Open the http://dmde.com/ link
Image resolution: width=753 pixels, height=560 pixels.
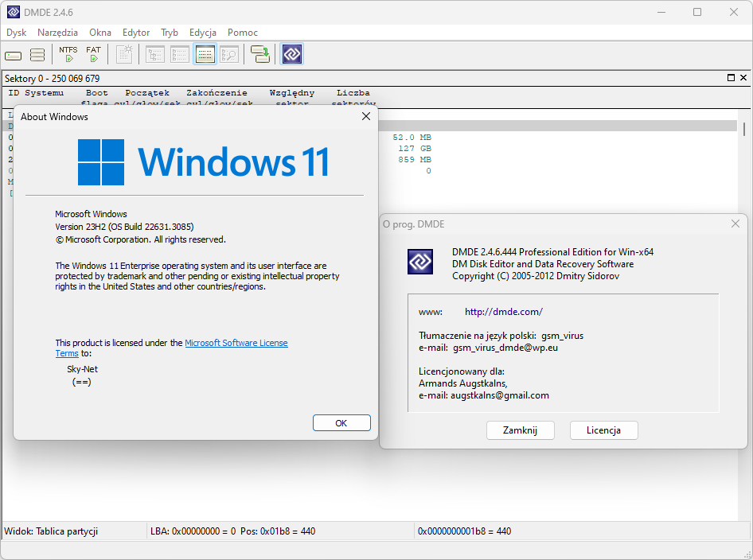(x=504, y=312)
